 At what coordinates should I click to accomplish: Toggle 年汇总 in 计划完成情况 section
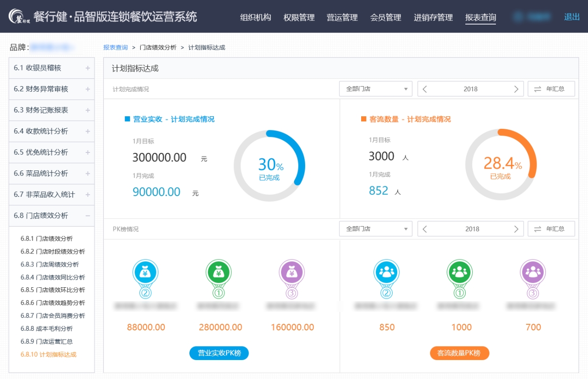551,89
